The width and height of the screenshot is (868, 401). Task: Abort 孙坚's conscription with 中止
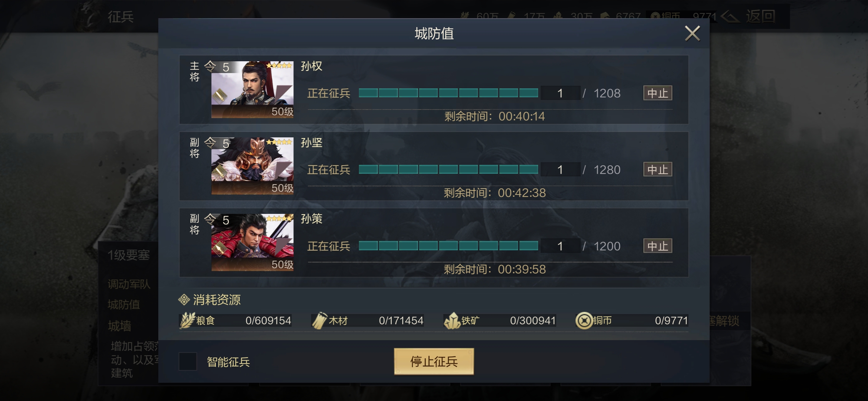point(658,169)
